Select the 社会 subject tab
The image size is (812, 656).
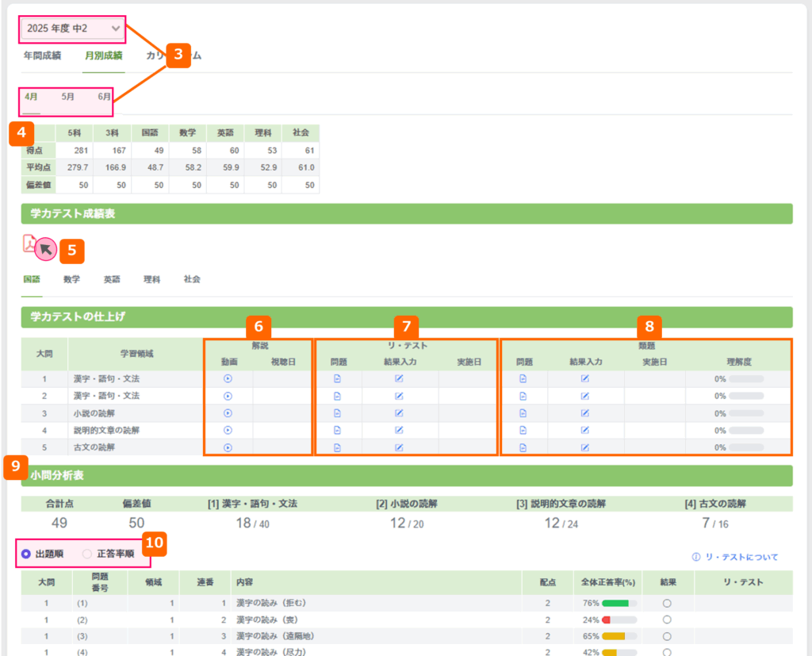(192, 279)
